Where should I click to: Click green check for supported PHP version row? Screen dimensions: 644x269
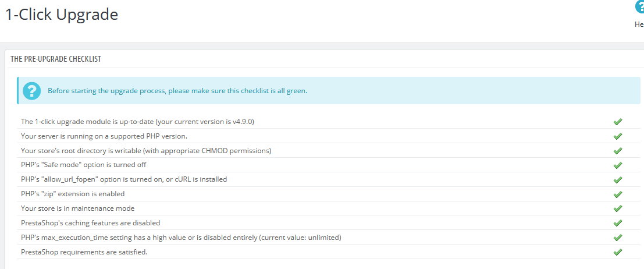click(617, 136)
